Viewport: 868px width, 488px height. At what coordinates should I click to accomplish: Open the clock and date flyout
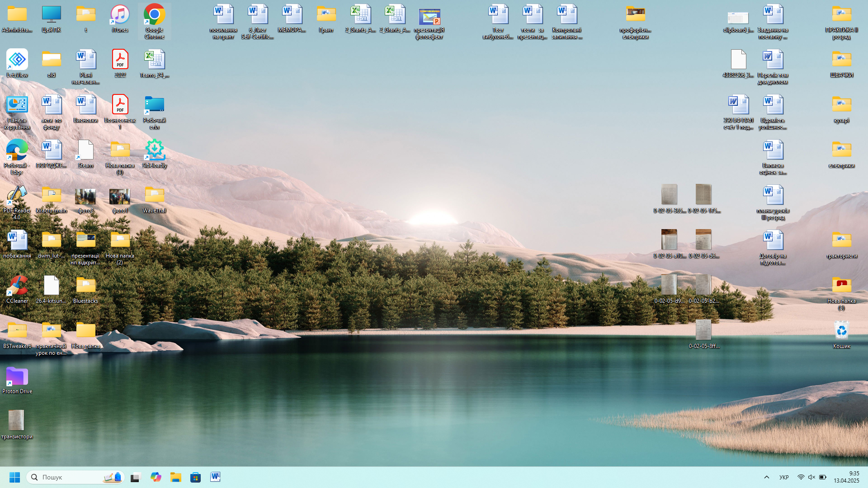(846, 477)
